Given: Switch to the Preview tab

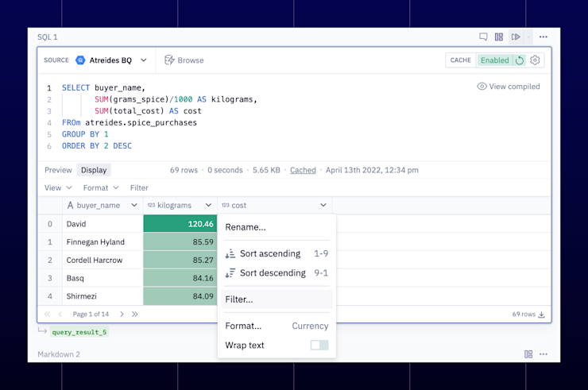Looking at the screenshot, I should coord(58,170).
